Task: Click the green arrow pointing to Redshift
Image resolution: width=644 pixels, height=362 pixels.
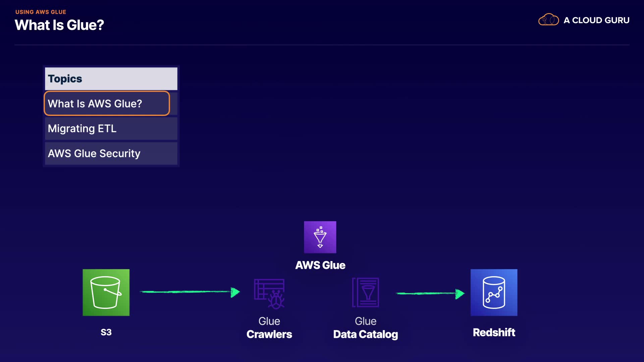Action: [x=430, y=294]
